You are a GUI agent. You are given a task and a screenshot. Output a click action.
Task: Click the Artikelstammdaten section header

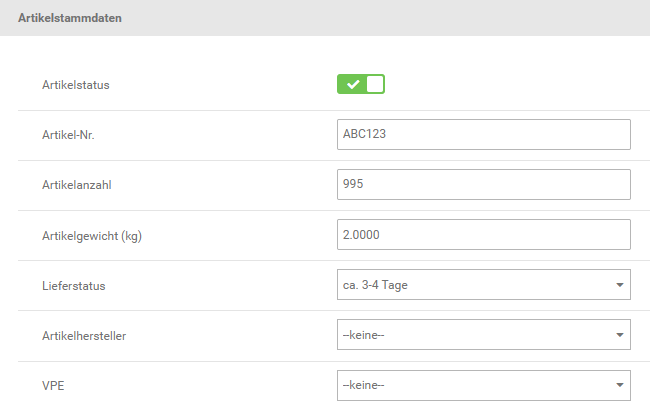coord(70,18)
